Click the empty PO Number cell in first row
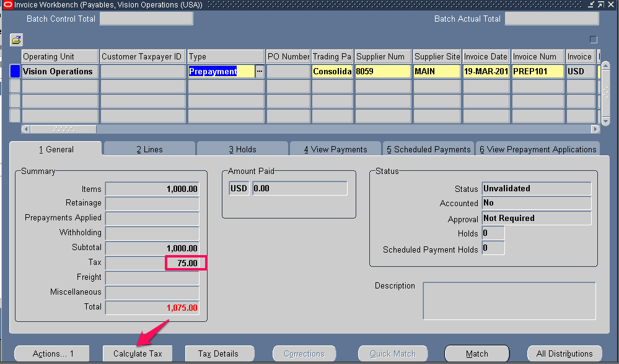The height and width of the screenshot is (364, 619). pos(288,71)
